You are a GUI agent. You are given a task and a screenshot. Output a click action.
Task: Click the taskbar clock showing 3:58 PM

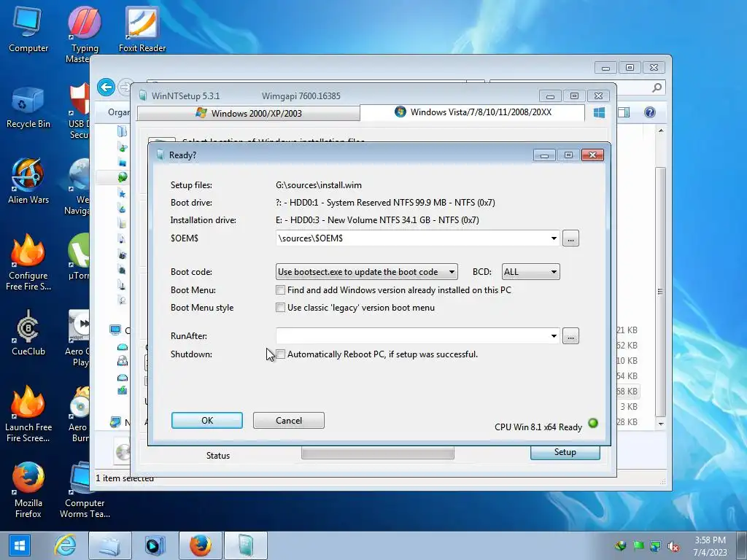tap(710, 545)
